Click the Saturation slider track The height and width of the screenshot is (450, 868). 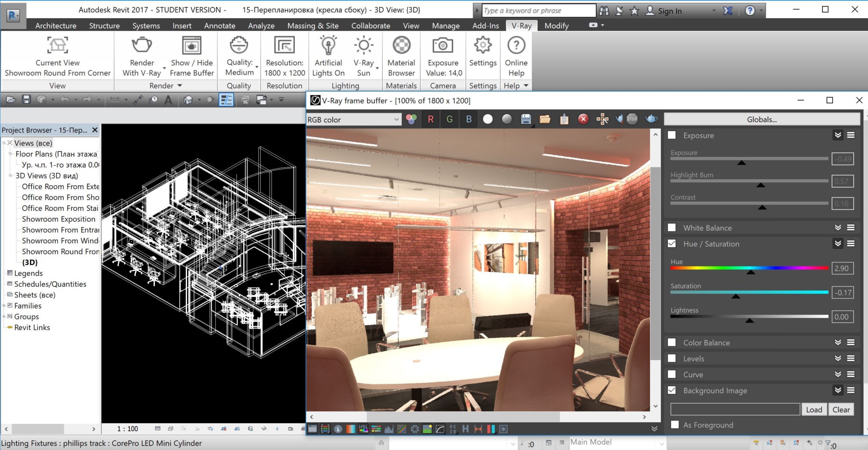[749, 292]
